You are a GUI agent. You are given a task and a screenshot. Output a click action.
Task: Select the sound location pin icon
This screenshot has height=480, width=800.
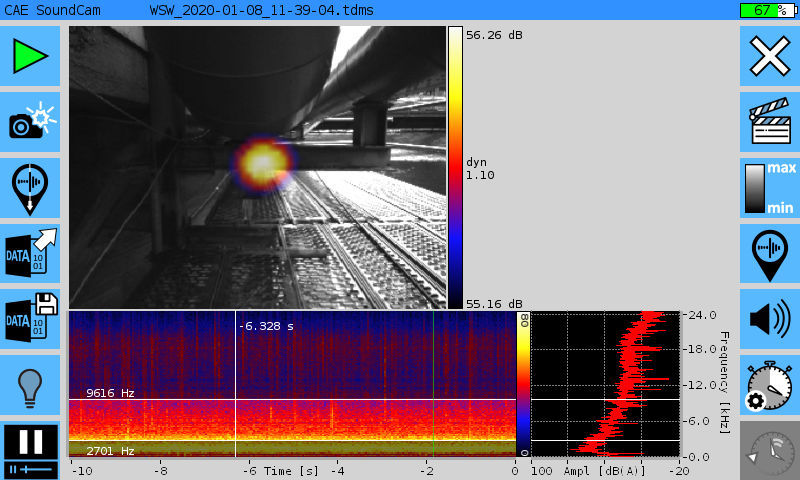coord(770,254)
